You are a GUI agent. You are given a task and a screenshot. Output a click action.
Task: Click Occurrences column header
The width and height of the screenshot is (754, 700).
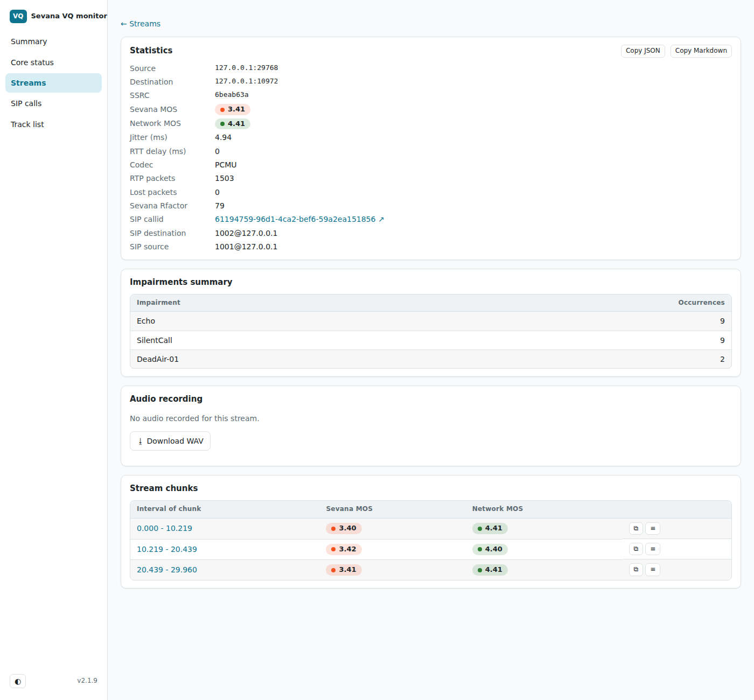(701, 303)
